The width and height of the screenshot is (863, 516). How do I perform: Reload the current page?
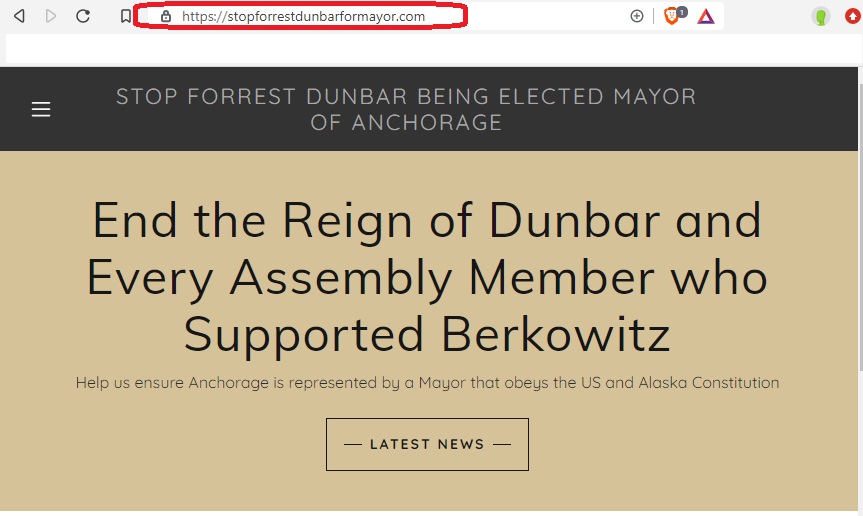point(83,16)
